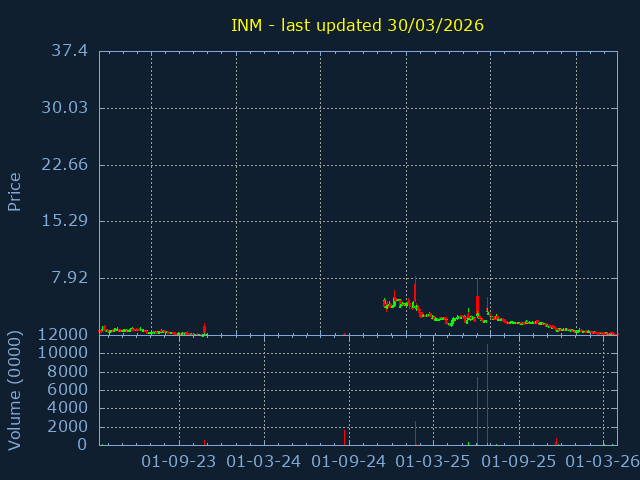The width and height of the screenshot is (640, 480).
Task: Click the INM last updated chart title
Action: 357,25
